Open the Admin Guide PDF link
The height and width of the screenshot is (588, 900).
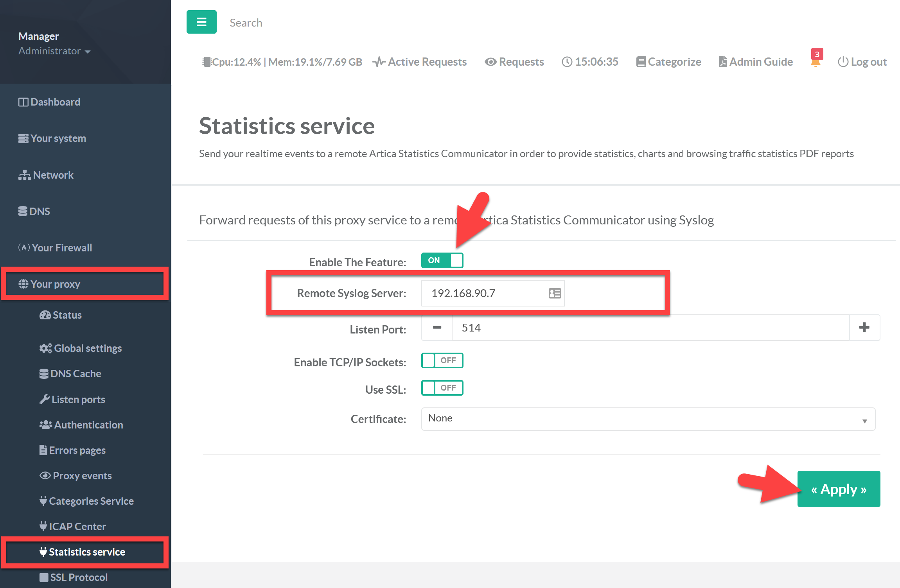point(755,62)
